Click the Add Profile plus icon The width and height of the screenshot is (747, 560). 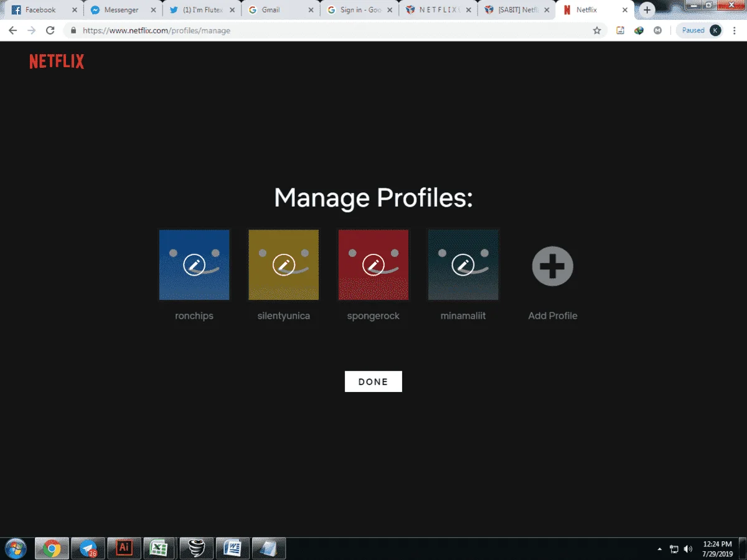tap(553, 266)
